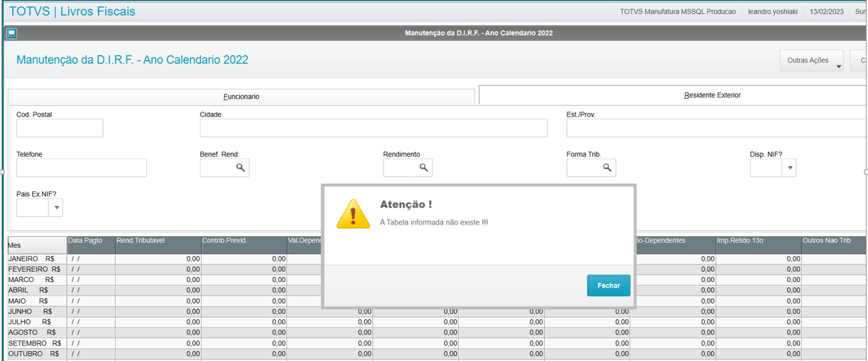Select the AGOSTO row
This screenshot has height=361, width=868.
437,333
